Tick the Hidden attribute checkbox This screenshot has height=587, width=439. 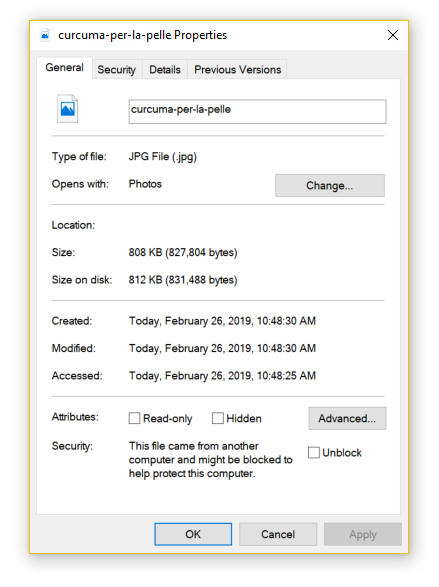point(218,418)
